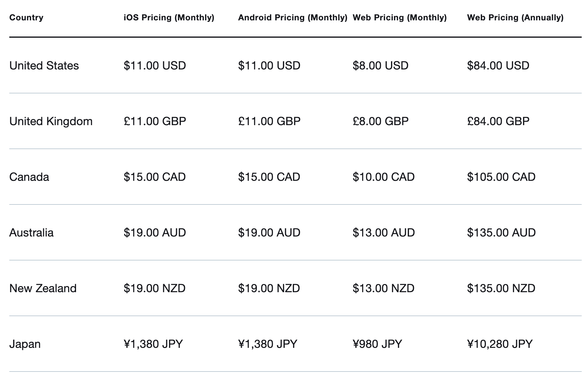The width and height of the screenshot is (588, 379).
Task: Click the ¥980 JPY web price
Action: tap(377, 344)
